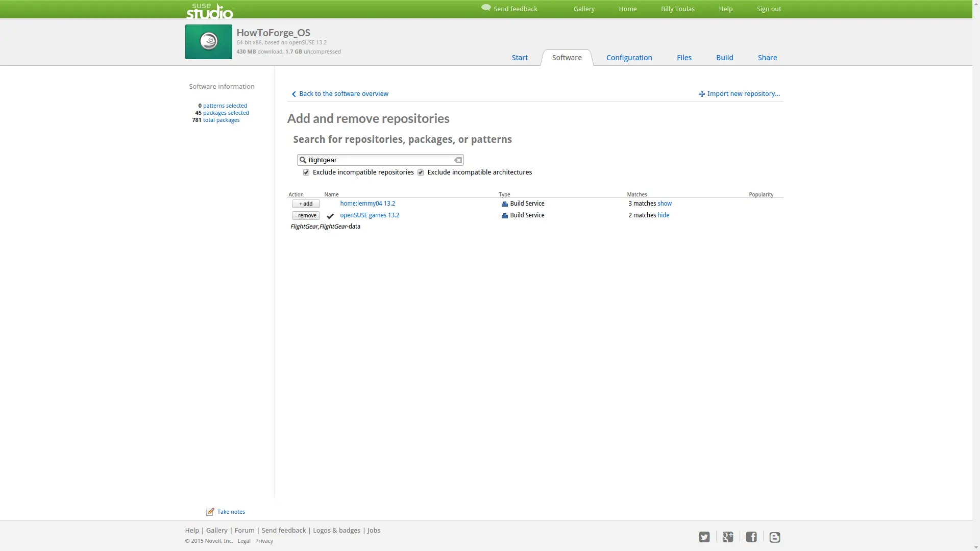
Task: Click Send feedback in the top bar
Action: [515, 9]
